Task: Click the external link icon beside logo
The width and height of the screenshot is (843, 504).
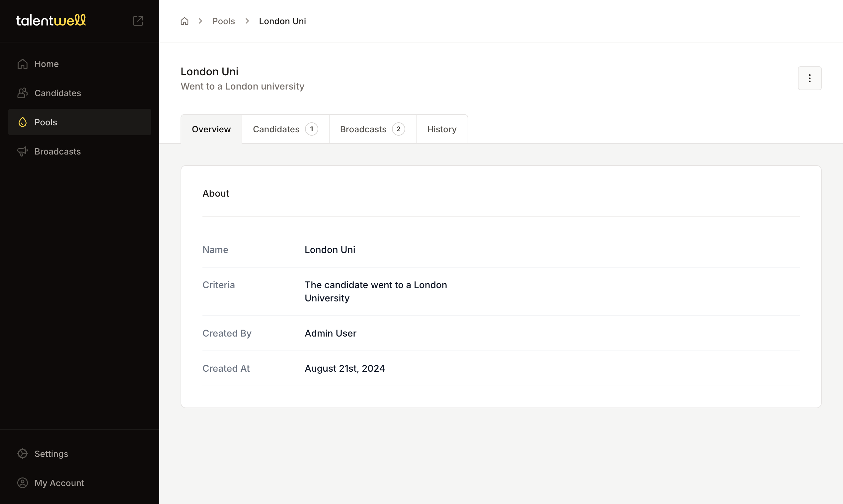Action: tap(138, 21)
